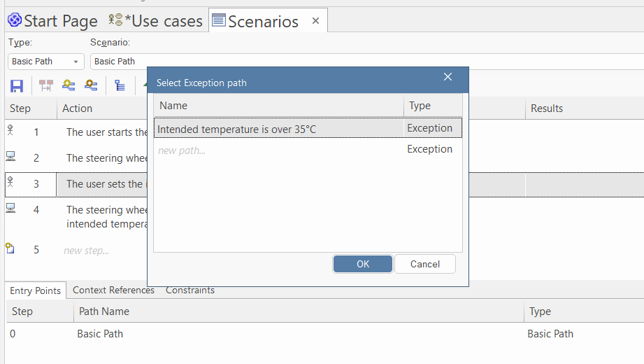Screen dimensions: 644x364
Task: Click the actor icon on step 3
Action: point(10,182)
